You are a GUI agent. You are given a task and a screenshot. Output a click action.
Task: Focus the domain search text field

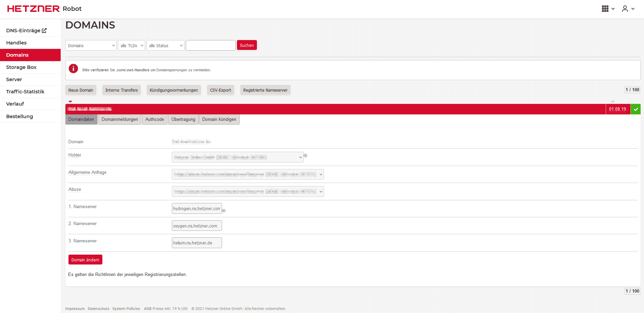coord(210,45)
